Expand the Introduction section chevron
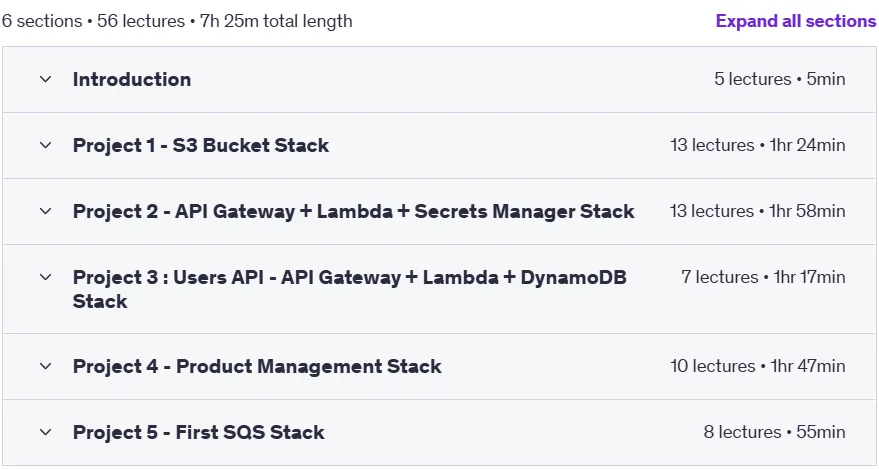Viewport: 879px width, 469px height. pos(45,79)
